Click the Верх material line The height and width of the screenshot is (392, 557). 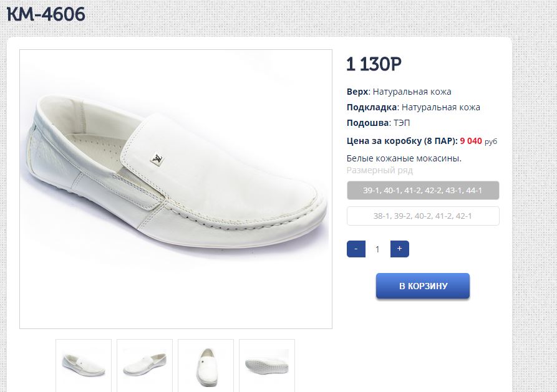coord(399,92)
